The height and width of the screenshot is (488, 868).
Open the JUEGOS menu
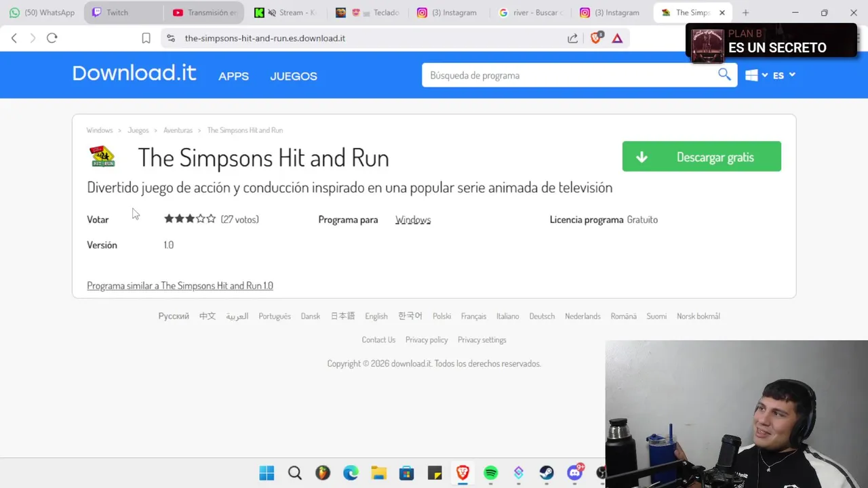[x=294, y=76]
